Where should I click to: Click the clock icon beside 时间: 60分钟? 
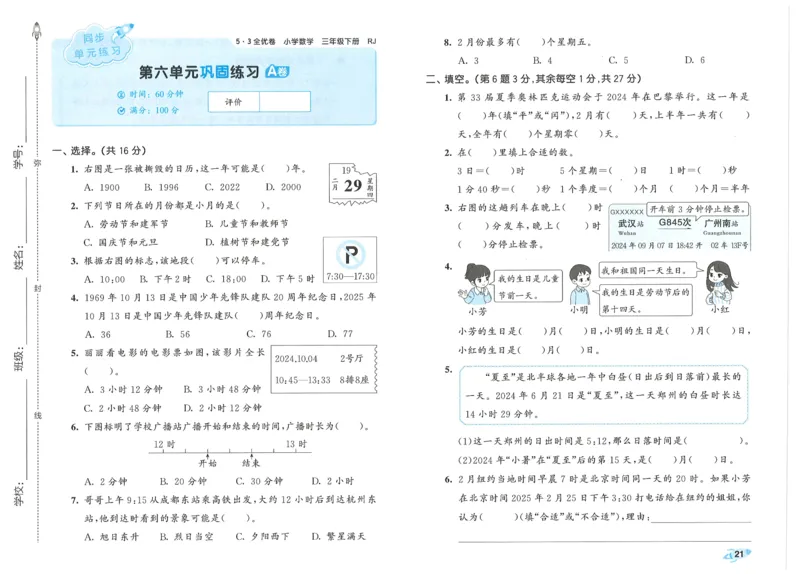point(121,94)
